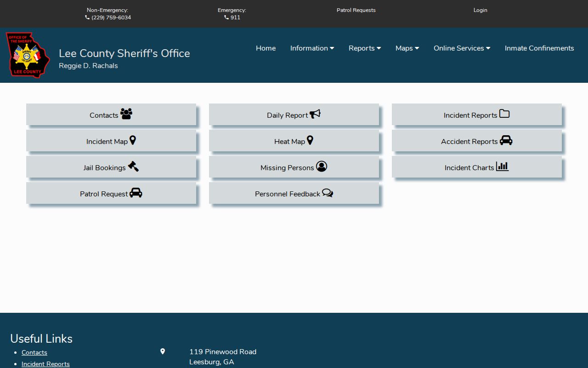The image size is (588, 368).
Task: Click the folder icon beside Incident Reports
Action: 504,114
